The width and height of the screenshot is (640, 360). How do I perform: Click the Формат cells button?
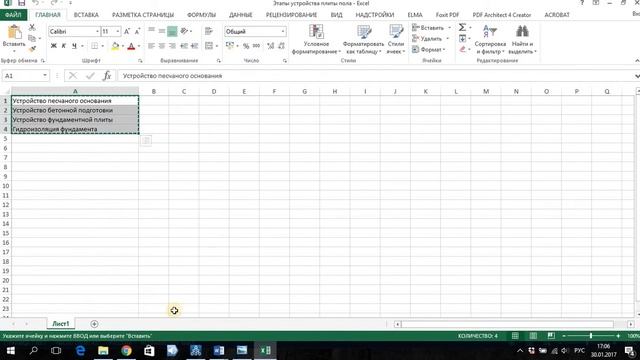(429, 49)
